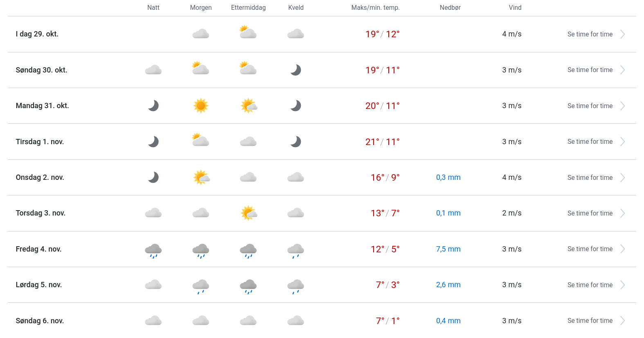The image size is (644, 338).
Task: Expand Mandag 31. okt. using its chevron arrow
Action: [622, 106]
